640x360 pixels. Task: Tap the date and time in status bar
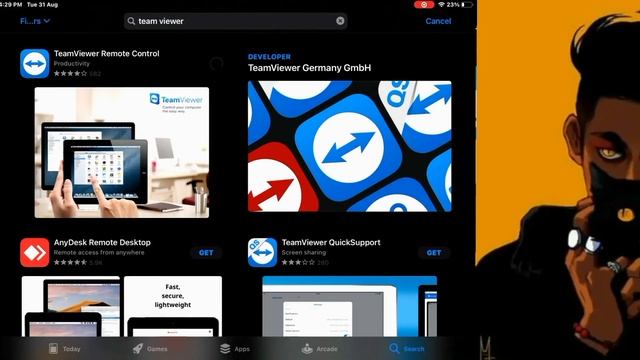29,4
